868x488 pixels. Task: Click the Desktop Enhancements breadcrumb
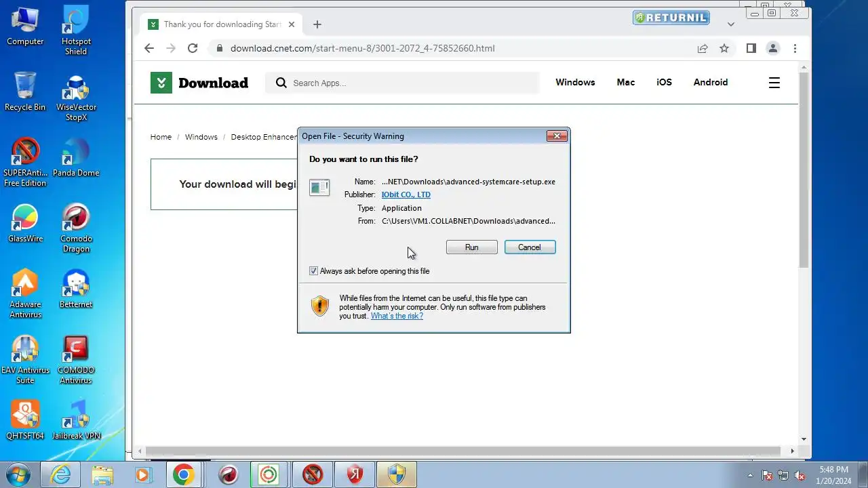click(x=264, y=137)
